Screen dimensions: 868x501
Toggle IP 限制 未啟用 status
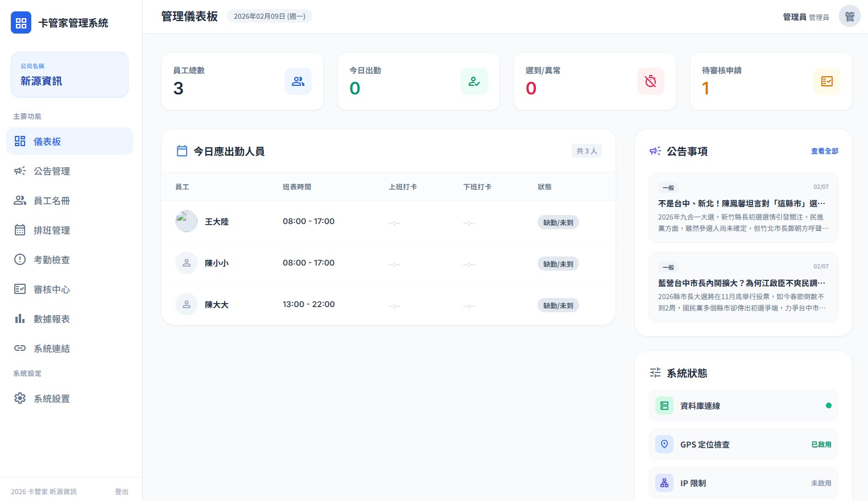821,483
